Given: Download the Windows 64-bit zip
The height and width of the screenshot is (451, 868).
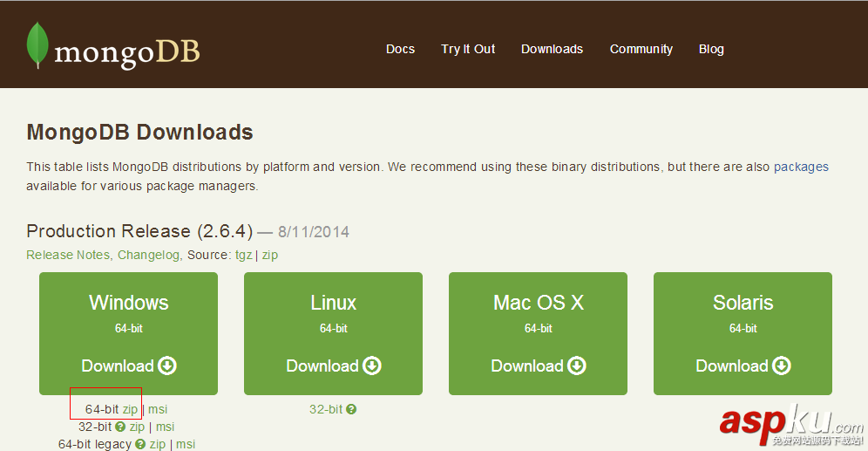Looking at the screenshot, I should pyautogui.click(x=130, y=409).
